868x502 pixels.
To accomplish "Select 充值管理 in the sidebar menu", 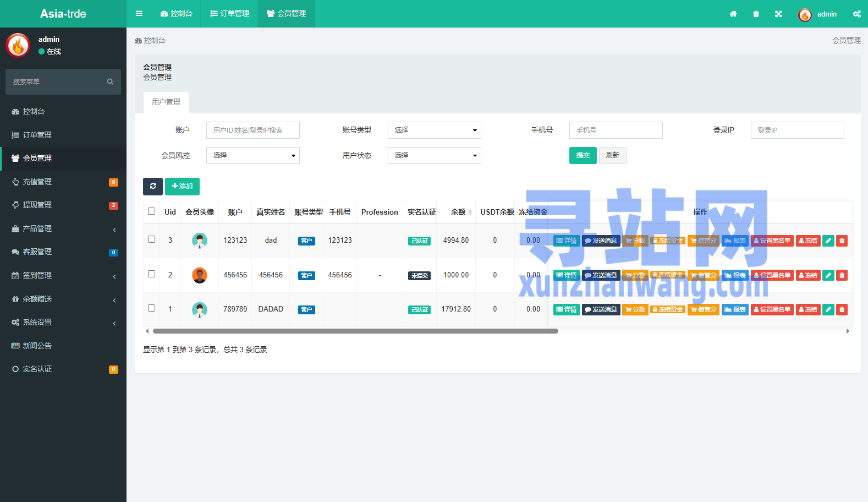I will tap(63, 182).
